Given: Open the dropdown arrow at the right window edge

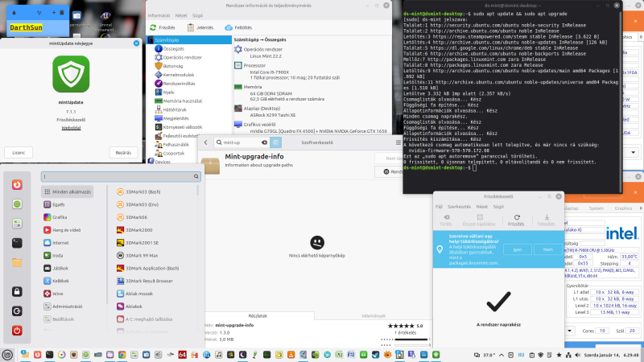Looking at the screenshot, I should 633,152.
